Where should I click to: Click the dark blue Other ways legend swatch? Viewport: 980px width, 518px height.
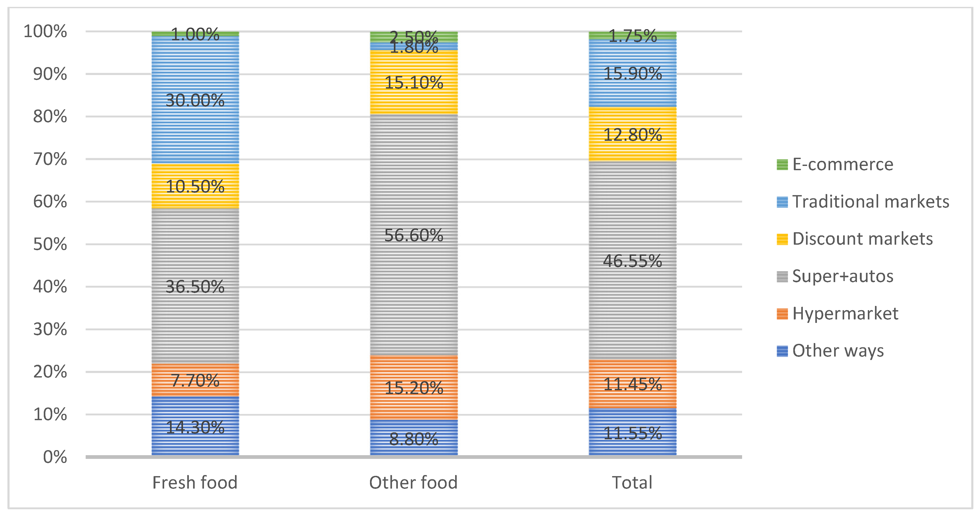point(782,351)
